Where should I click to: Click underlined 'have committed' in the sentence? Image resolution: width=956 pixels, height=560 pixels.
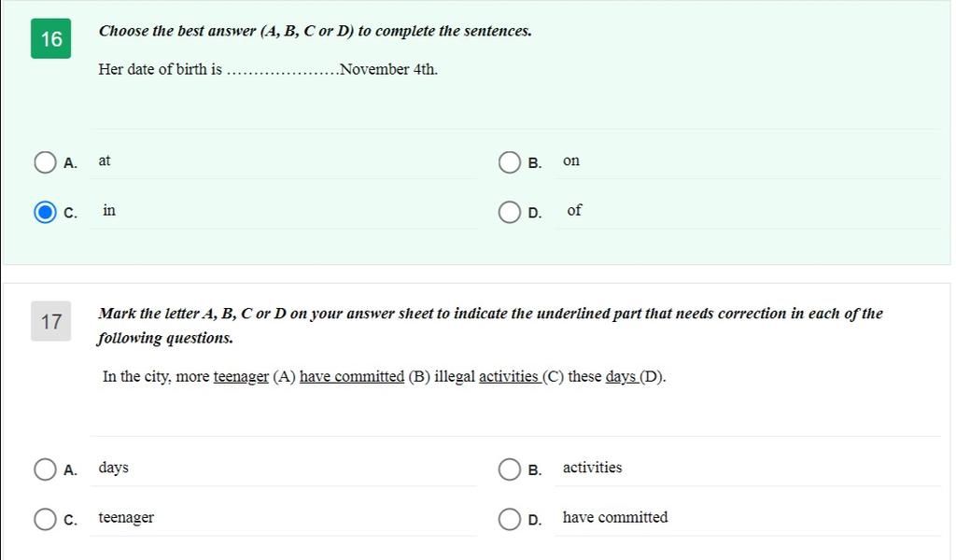pyautogui.click(x=352, y=376)
